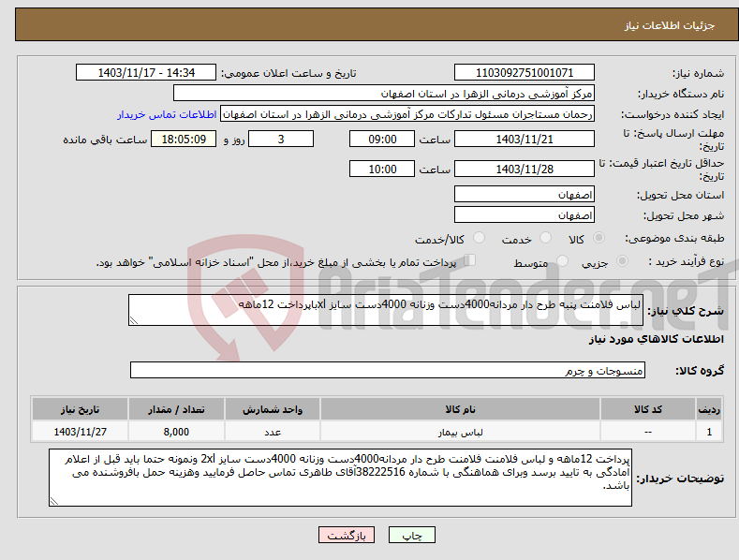Click price validity time 10:00
The width and height of the screenshot is (739, 560).
pyautogui.click(x=382, y=169)
